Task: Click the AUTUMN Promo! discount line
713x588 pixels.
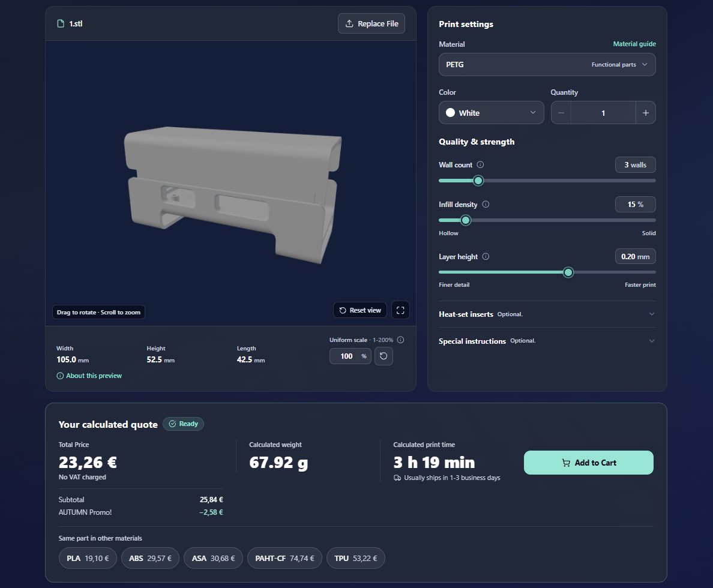Action: [x=141, y=512]
